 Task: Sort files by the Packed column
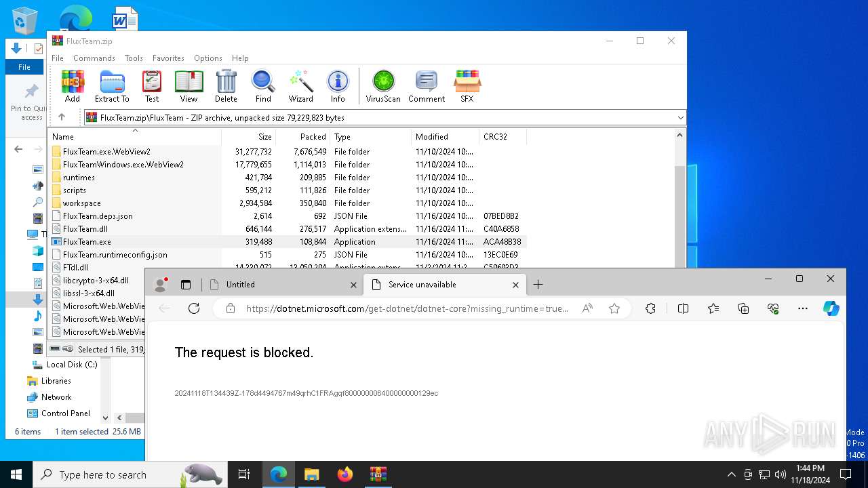[x=302, y=136]
